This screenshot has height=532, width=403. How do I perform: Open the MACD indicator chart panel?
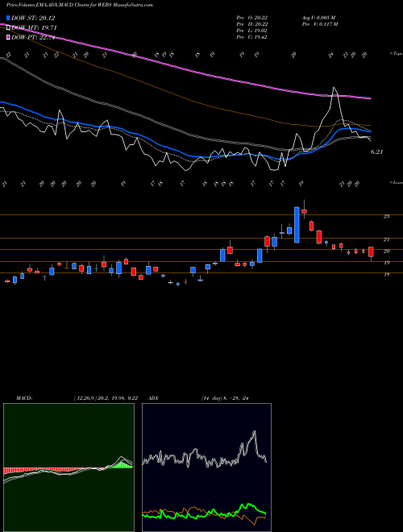69,468
